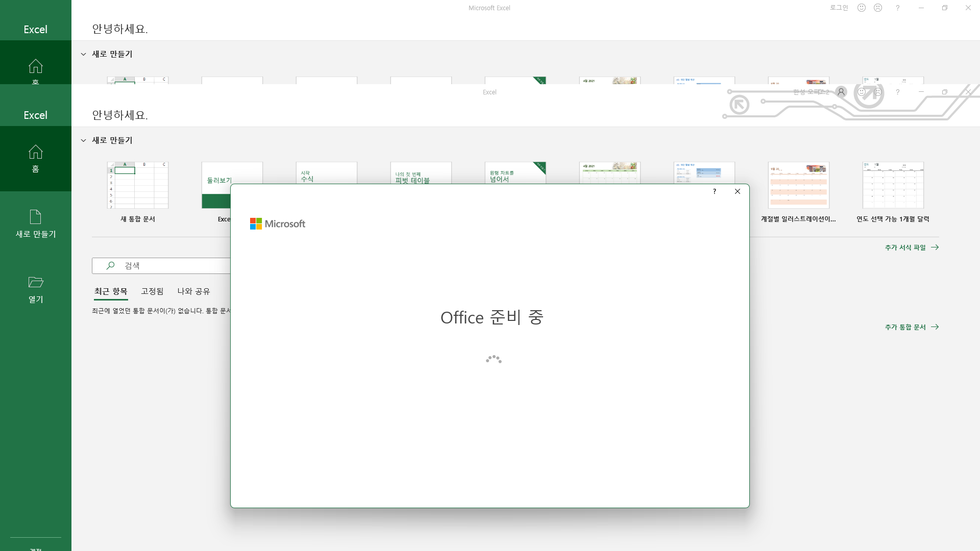
Task: Select the 새 통합 문서 blank workbook template
Action: click(138, 185)
